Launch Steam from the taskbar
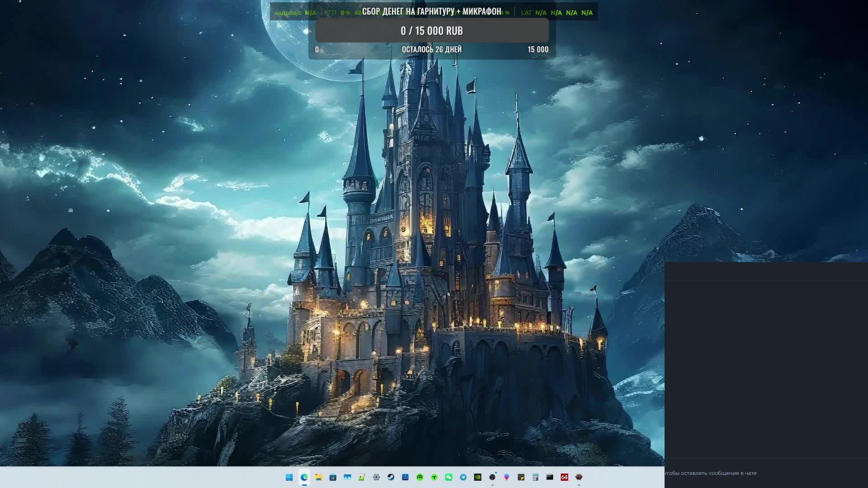This screenshot has height=488, width=868. (x=391, y=477)
